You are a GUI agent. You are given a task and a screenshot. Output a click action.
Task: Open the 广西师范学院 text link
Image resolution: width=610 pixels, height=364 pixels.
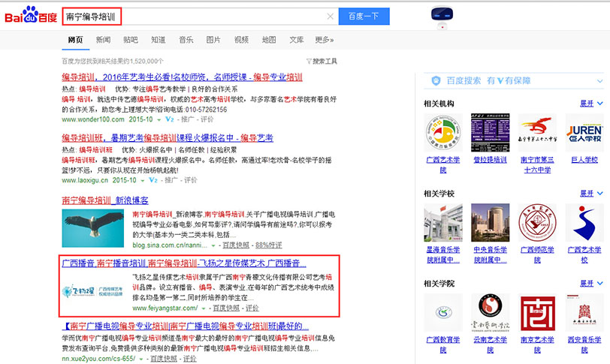(x=537, y=254)
